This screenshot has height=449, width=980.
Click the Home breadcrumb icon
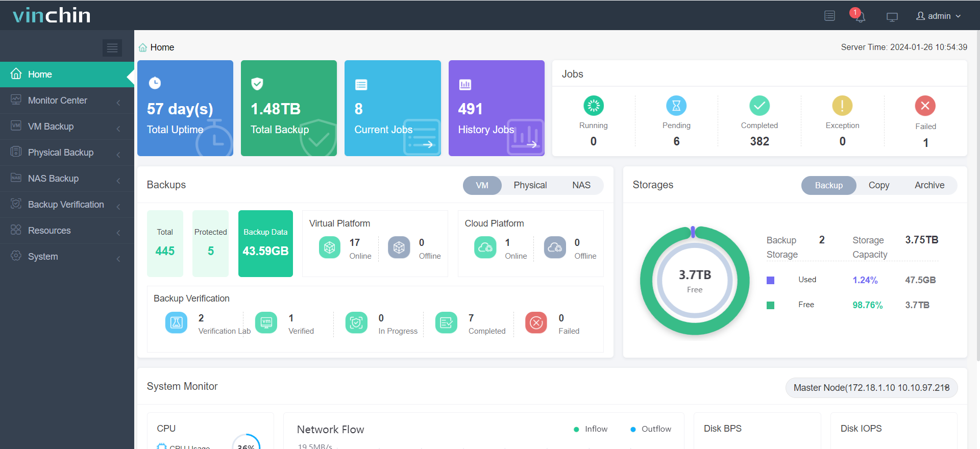click(x=143, y=47)
